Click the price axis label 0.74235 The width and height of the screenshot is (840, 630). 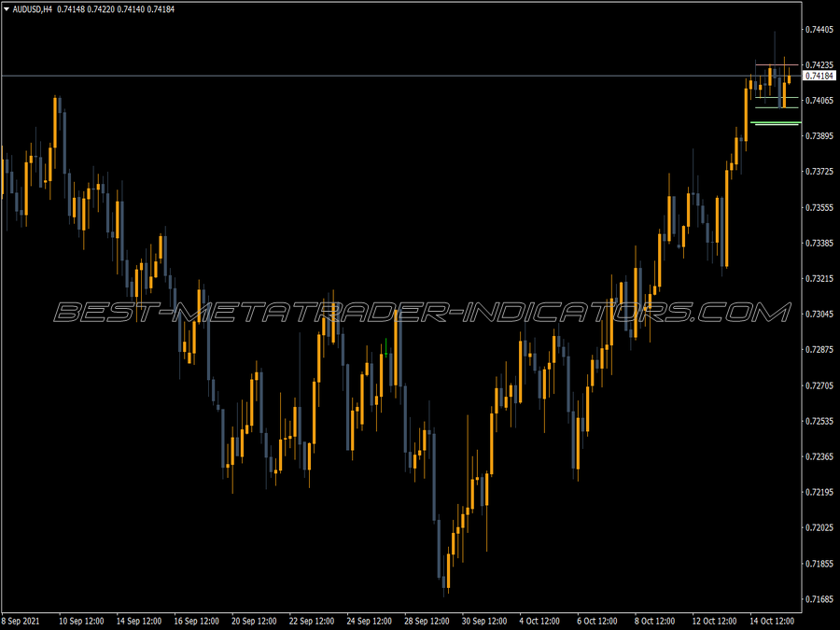point(819,64)
